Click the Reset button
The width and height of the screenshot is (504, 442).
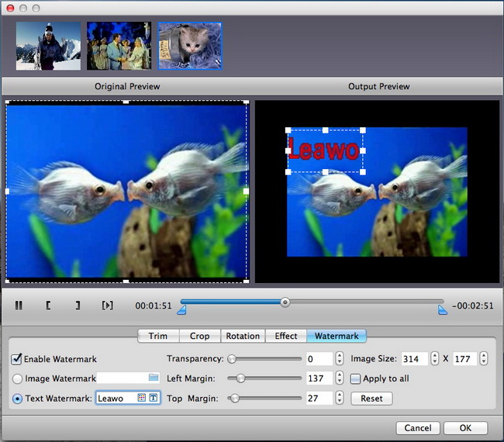pyautogui.click(x=371, y=399)
